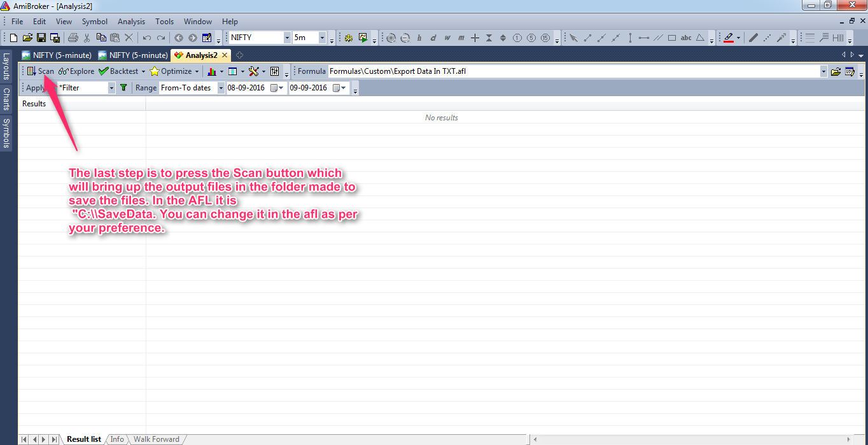The height and width of the screenshot is (445, 868).
Task: Go forward with the right circle arrow
Action: pyautogui.click(x=192, y=38)
